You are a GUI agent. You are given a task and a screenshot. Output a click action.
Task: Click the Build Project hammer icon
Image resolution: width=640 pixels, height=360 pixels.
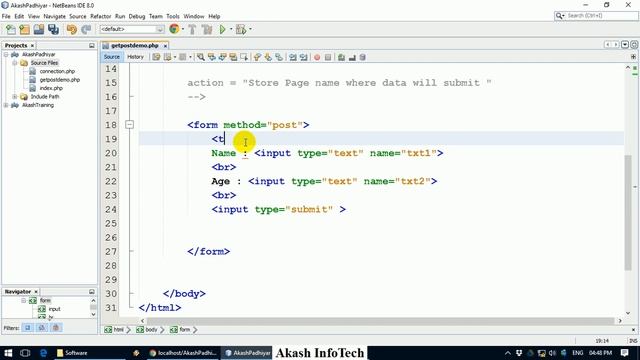point(192,29)
